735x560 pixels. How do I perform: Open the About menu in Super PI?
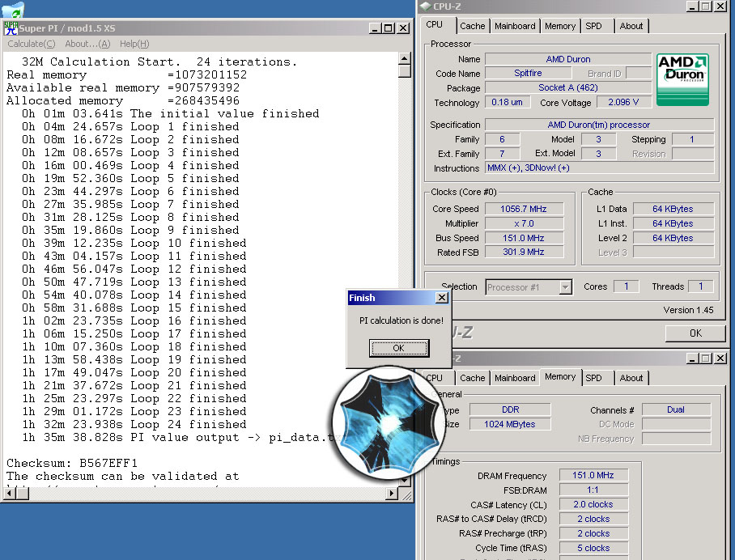pos(87,44)
